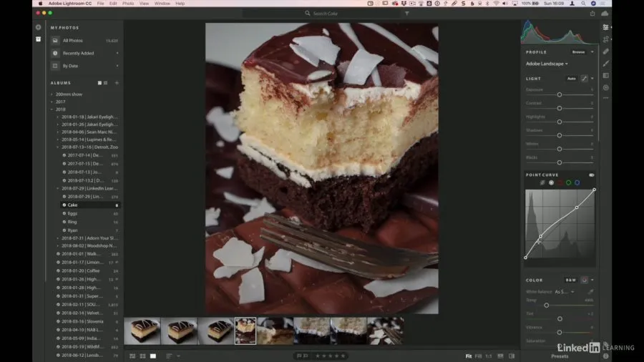Open the Edit panel sliders icon
This screenshot has width=644, height=362.
pos(605,27)
